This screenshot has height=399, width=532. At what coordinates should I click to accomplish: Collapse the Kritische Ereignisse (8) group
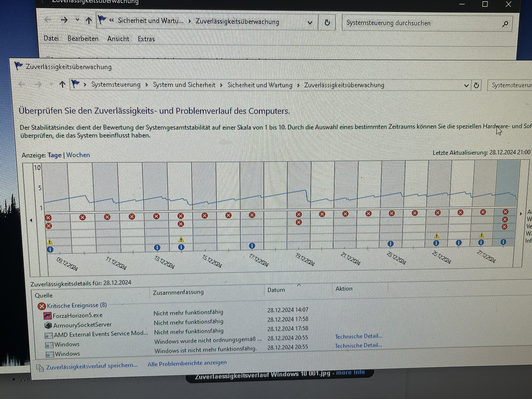[x=77, y=305]
